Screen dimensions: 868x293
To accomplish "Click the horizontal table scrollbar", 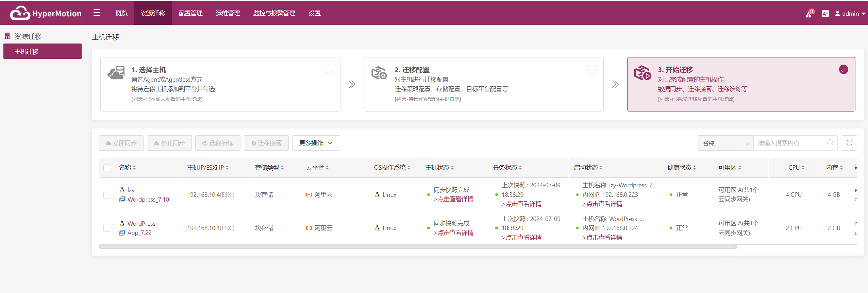I will pos(418,247).
